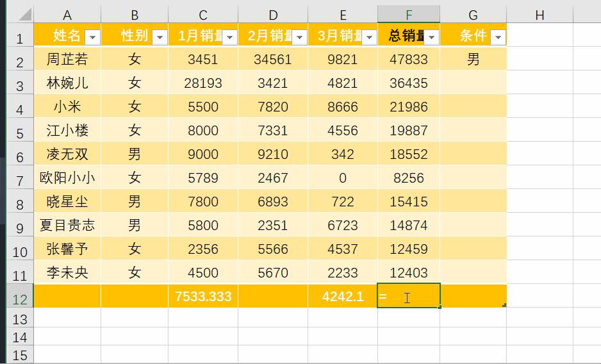The width and height of the screenshot is (601, 364).
Task: Select column H header
Action: (x=539, y=15)
